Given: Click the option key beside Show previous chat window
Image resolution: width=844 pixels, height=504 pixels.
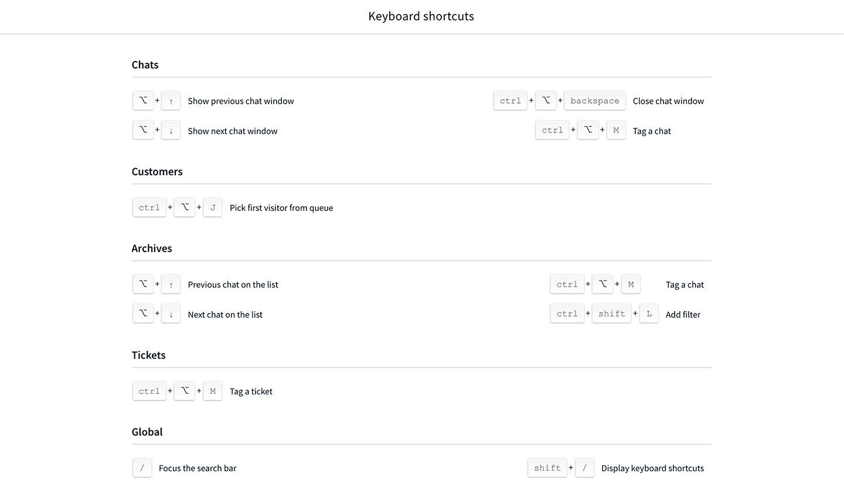Looking at the screenshot, I should [143, 100].
